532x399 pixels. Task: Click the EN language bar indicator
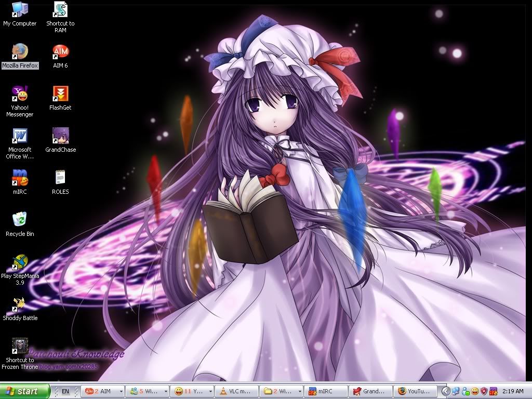point(65,391)
